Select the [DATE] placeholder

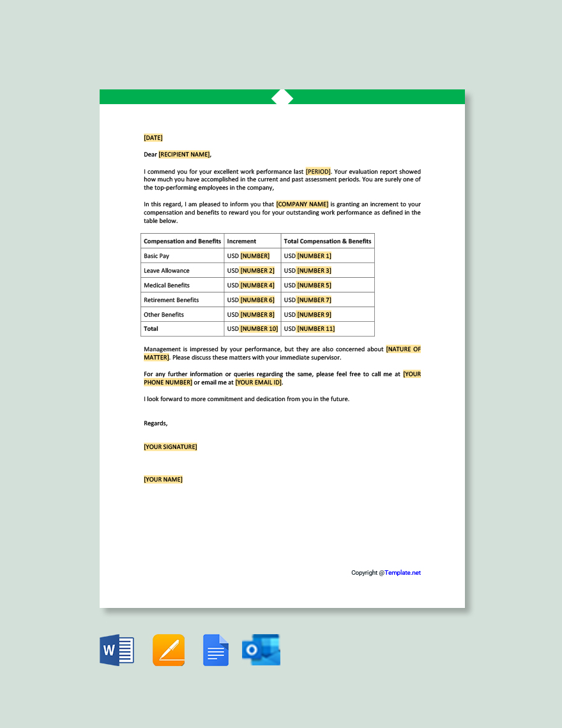(153, 137)
